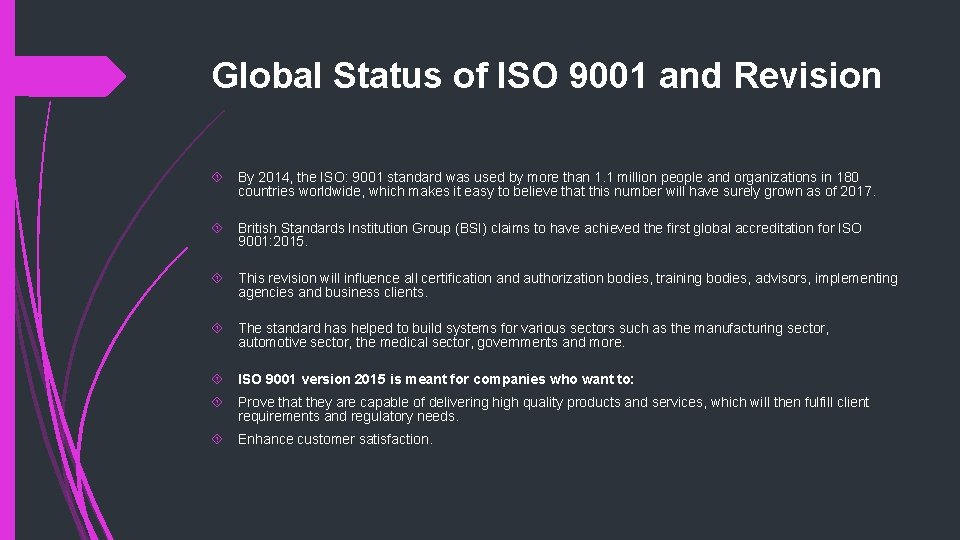Click the bullet icon beside 'The standard has helped'
The image size is (960, 540).
pos(217,328)
